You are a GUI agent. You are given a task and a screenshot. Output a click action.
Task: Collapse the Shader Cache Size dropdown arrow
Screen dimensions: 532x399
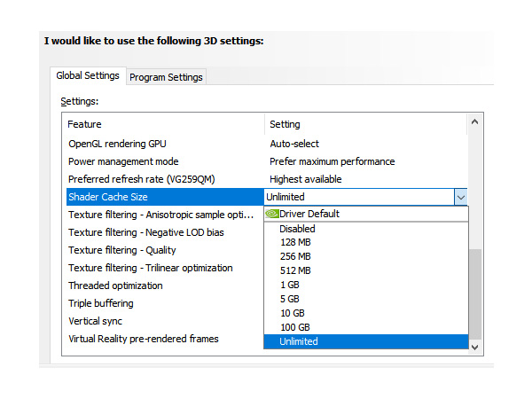459,197
